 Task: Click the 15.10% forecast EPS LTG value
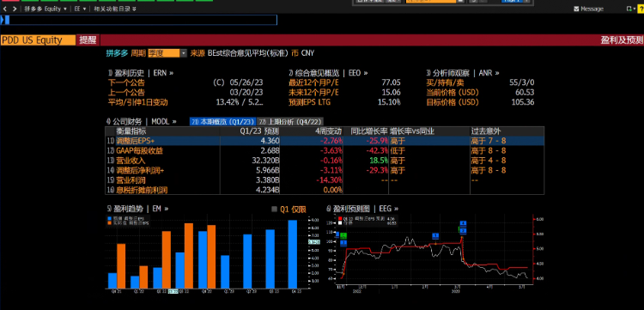click(389, 102)
